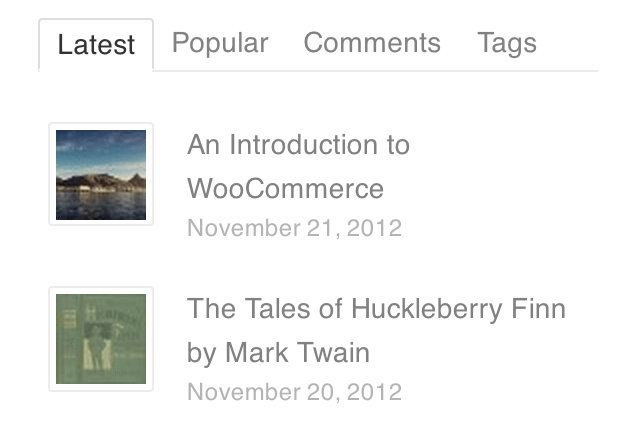Open the green Huckleberry Finn book cover thumbnail
Image resolution: width=634 pixels, height=430 pixels.
tap(101, 339)
